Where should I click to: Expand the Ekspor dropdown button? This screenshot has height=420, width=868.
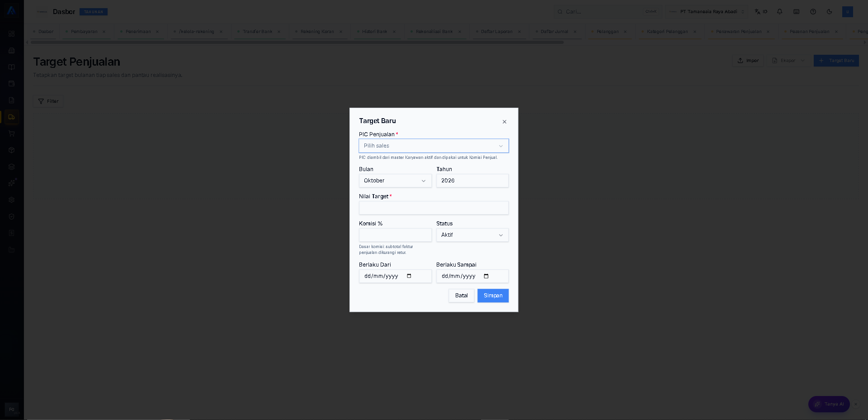[788, 61]
